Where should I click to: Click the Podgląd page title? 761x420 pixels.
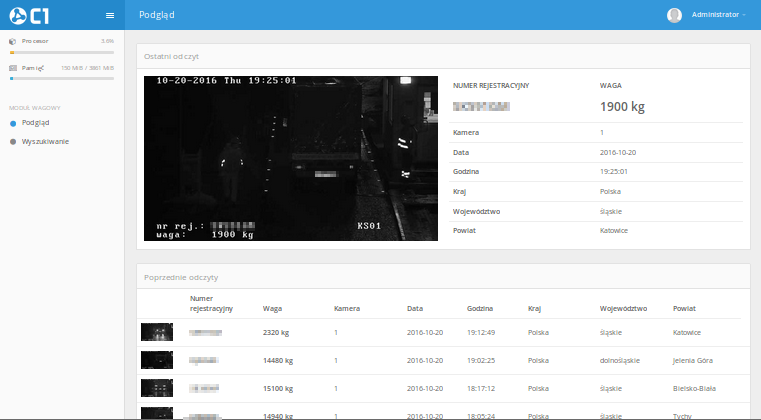(157, 15)
